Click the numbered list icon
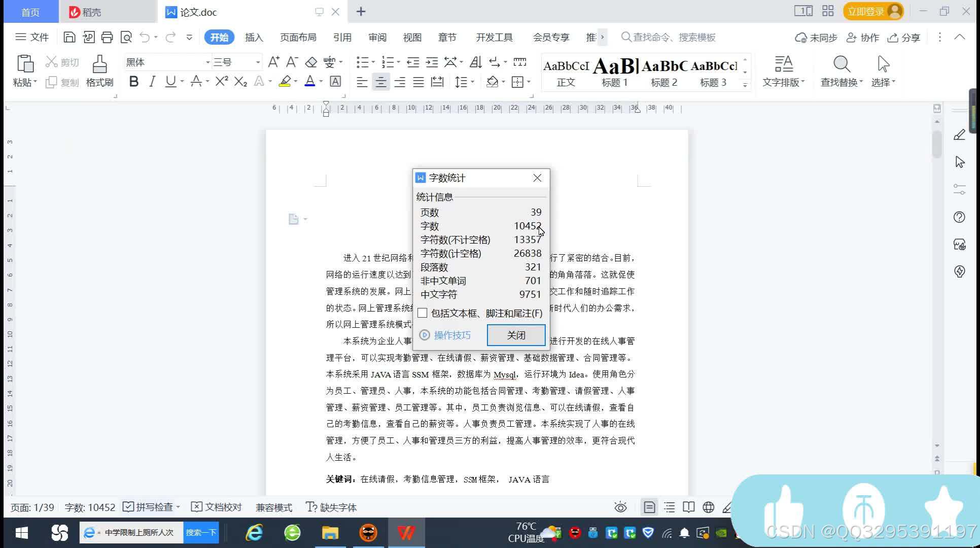This screenshot has height=548, width=980. [388, 62]
